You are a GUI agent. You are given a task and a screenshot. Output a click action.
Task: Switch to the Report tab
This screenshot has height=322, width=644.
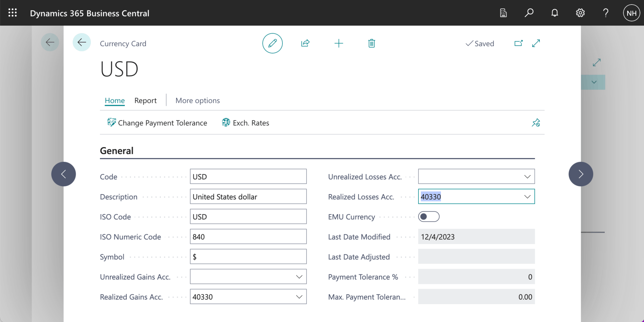pos(145,101)
